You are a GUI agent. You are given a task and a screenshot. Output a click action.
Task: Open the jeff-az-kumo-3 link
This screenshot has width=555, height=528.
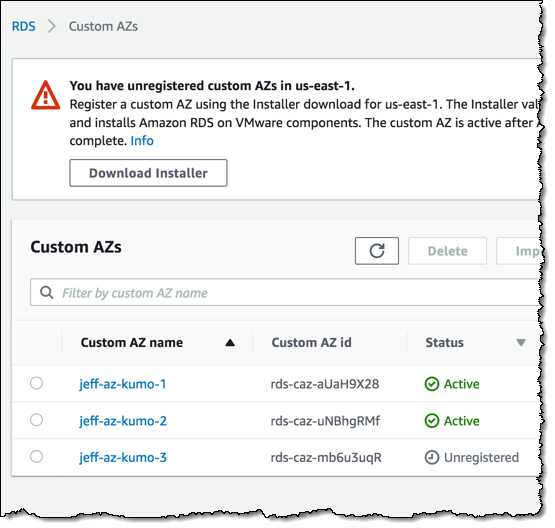[123, 458]
